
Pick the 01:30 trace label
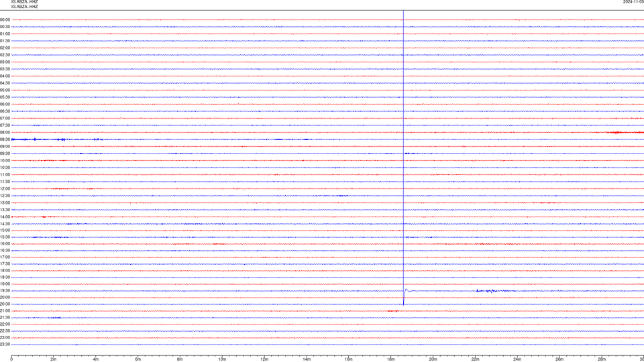click(5, 41)
